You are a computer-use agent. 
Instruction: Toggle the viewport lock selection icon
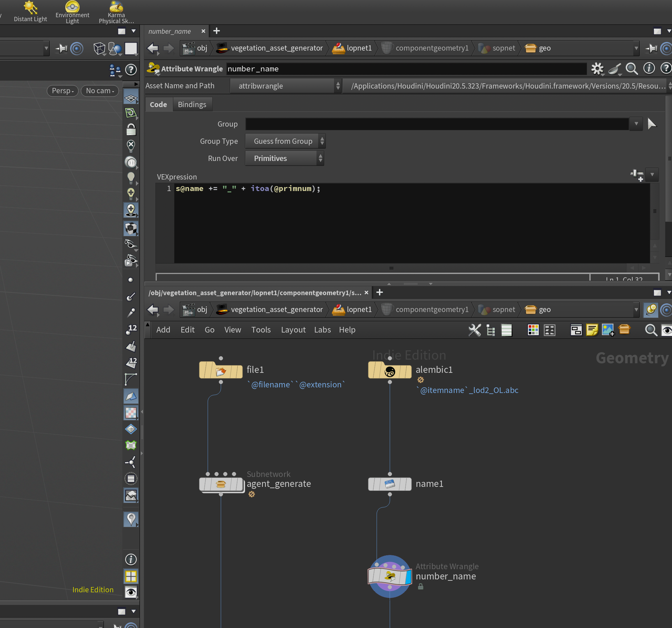tap(131, 129)
